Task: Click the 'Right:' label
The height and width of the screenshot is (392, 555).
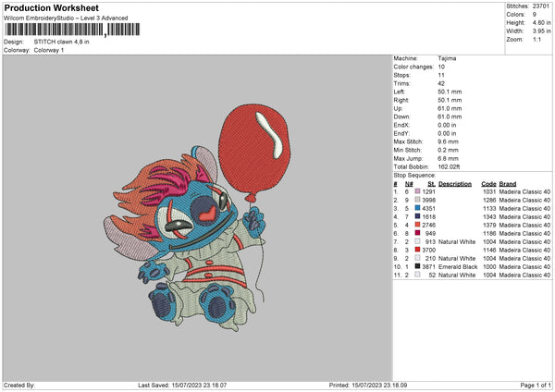Action: tap(401, 100)
